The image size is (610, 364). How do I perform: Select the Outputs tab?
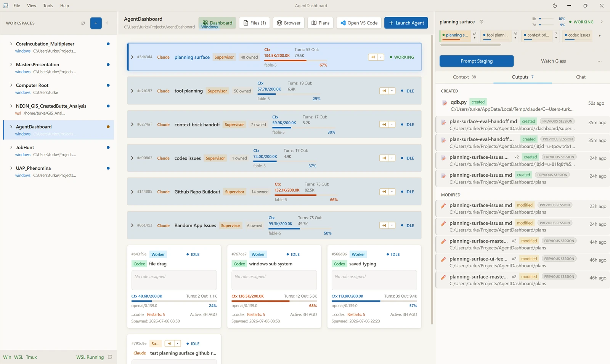pyautogui.click(x=523, y=77)
